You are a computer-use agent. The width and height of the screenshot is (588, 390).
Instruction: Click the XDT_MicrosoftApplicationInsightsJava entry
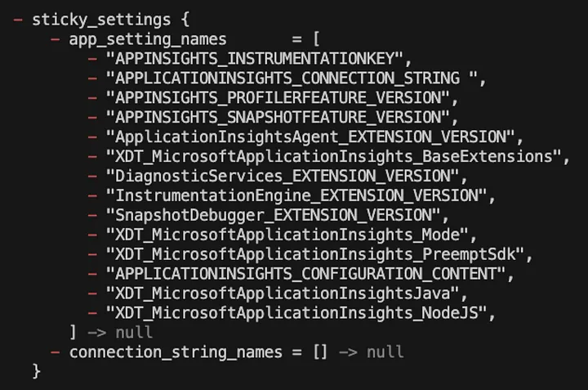pyautogui.click(x=283, y=294)
